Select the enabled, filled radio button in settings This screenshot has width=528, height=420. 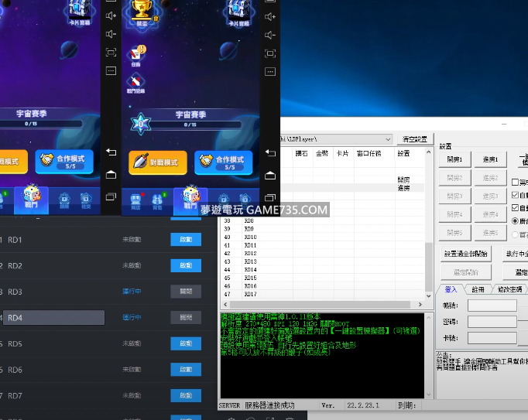pyautogui.click(x=516, y=220)
